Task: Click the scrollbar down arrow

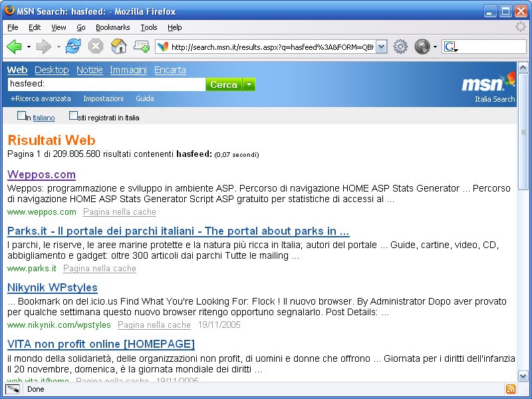Action: tap(523, 376)
